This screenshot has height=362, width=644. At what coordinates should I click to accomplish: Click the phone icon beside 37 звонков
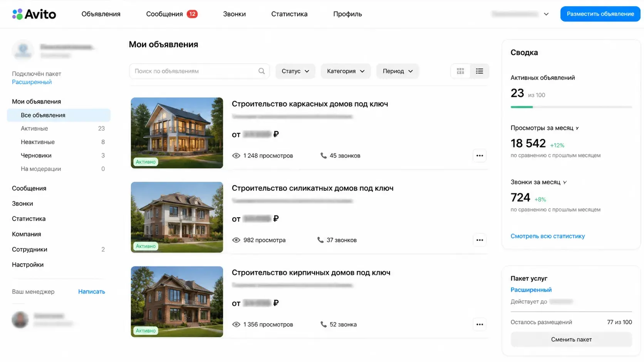(x=320, y=240)
